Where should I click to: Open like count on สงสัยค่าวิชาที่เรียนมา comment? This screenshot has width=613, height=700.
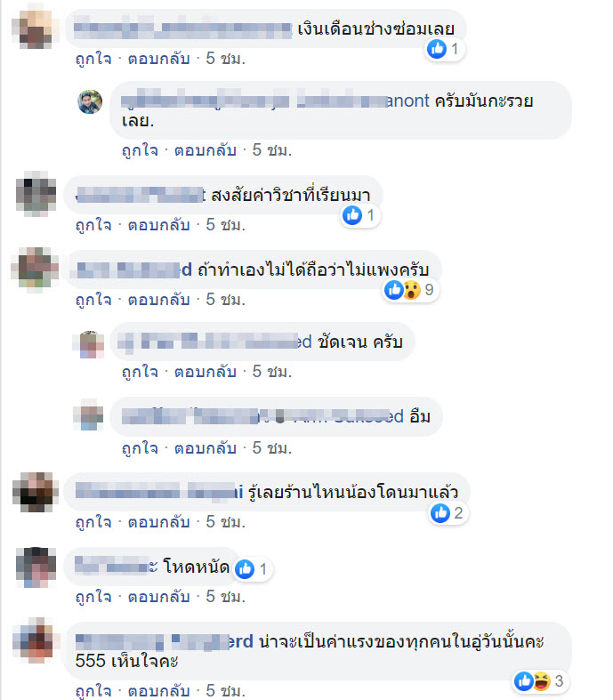point(371,215)
